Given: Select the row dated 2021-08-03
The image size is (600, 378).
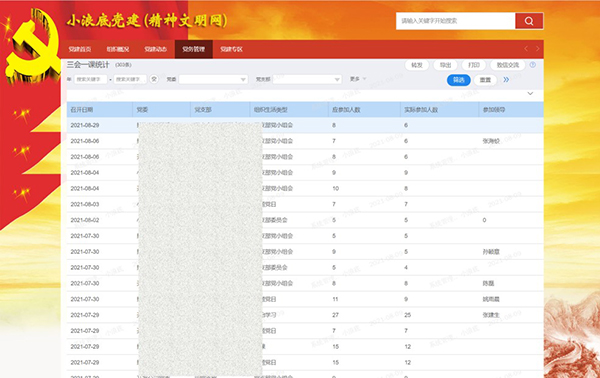Looking at the screenshot, I should (305, 204).
